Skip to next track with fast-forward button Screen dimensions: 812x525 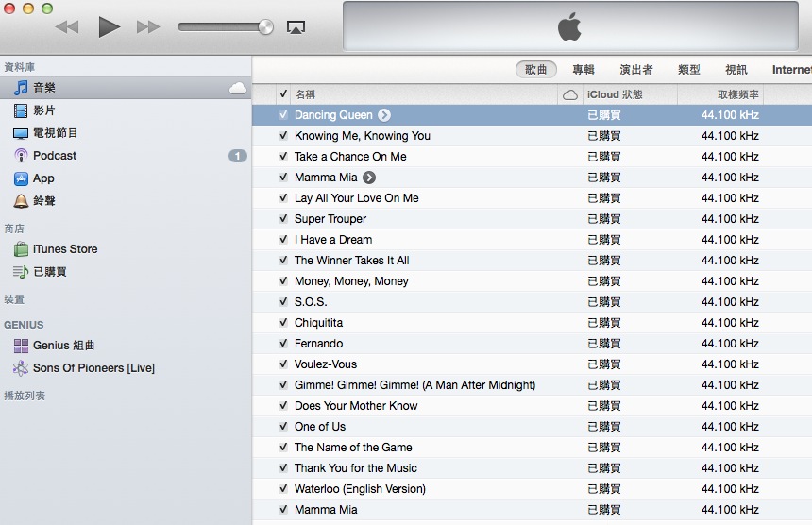coord(148,27)
